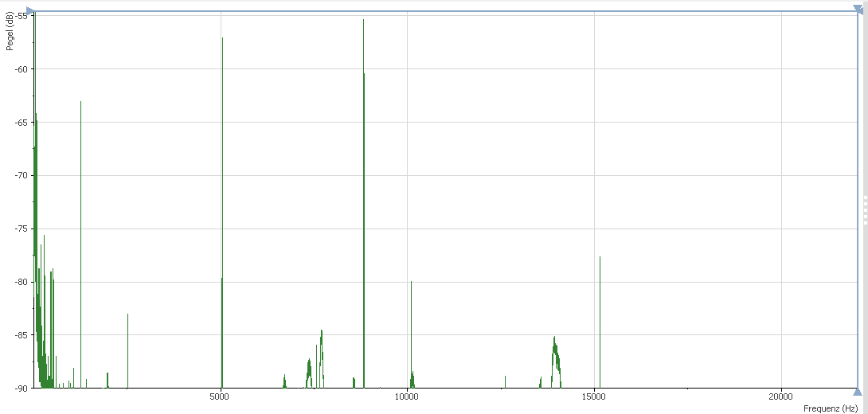868x414 pixels.
Task: Click the -90 level tick label
Action: pos(22,388)
